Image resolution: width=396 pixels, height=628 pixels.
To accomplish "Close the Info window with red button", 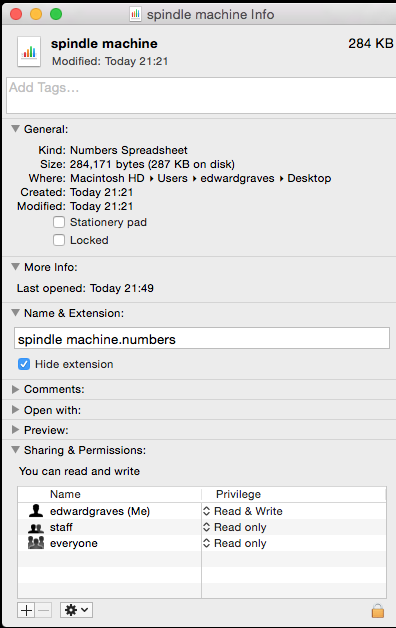I will tap(16, 14).
